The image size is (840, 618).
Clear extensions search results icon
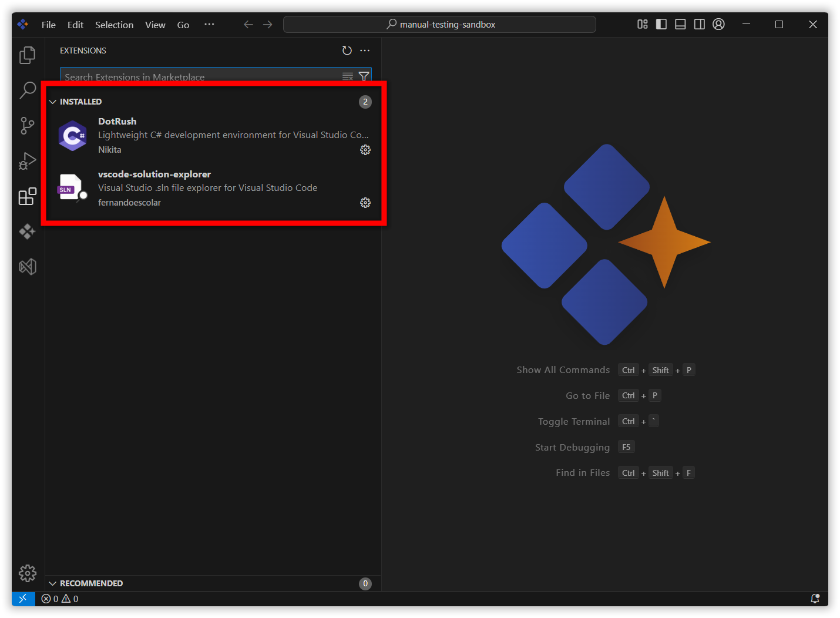(x=348, y=76)
